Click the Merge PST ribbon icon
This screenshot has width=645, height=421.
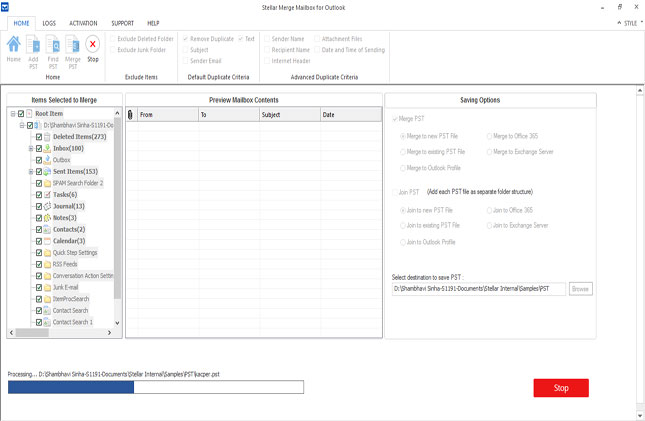[x=73, y=44]
